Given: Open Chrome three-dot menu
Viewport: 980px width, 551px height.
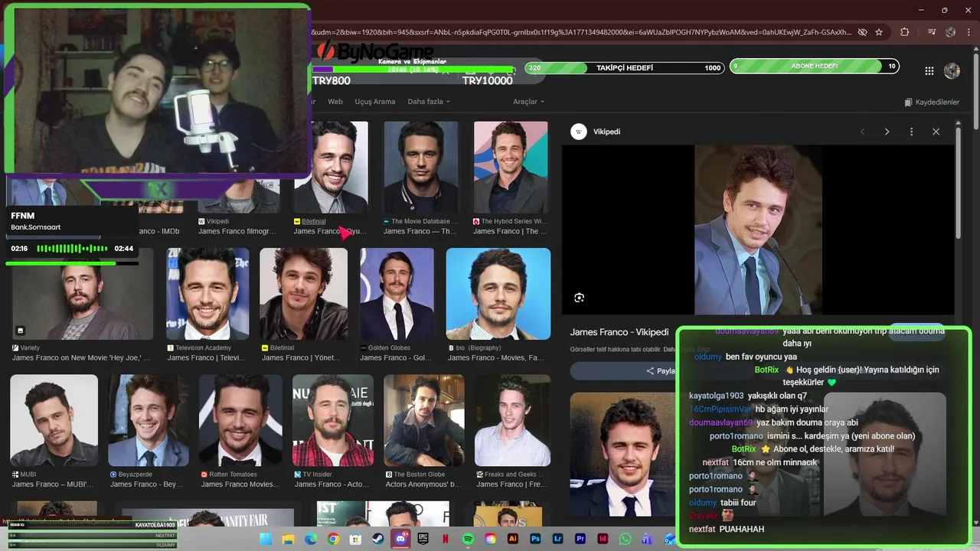Looking at the screenshot, I should [x=970, y=32].
